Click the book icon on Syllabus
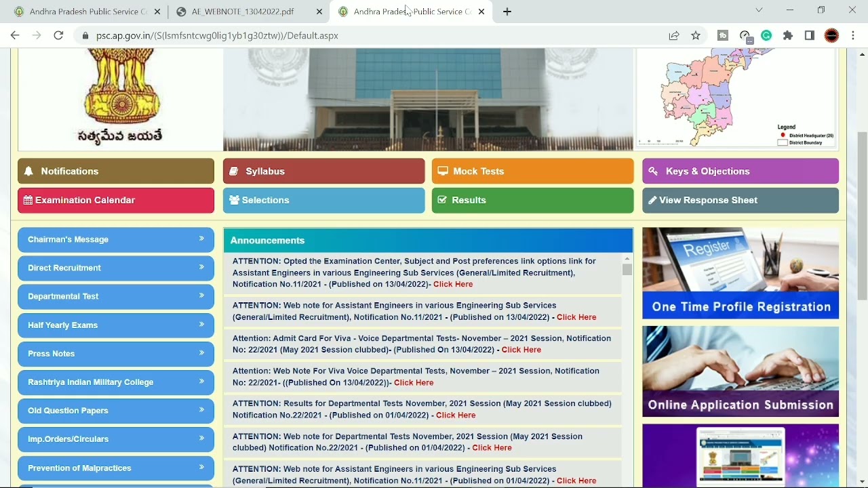 pyautogui.click(x=234, y=171)
